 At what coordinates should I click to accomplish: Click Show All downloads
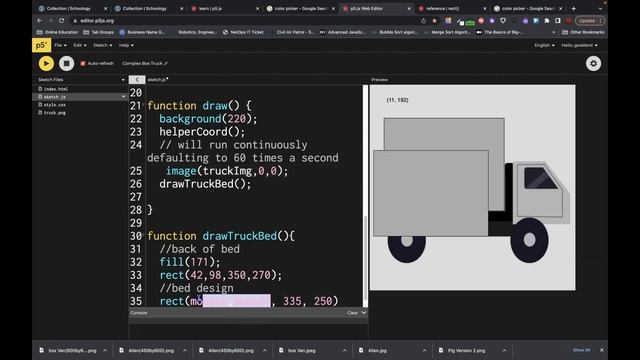click(x=581, y=350)
